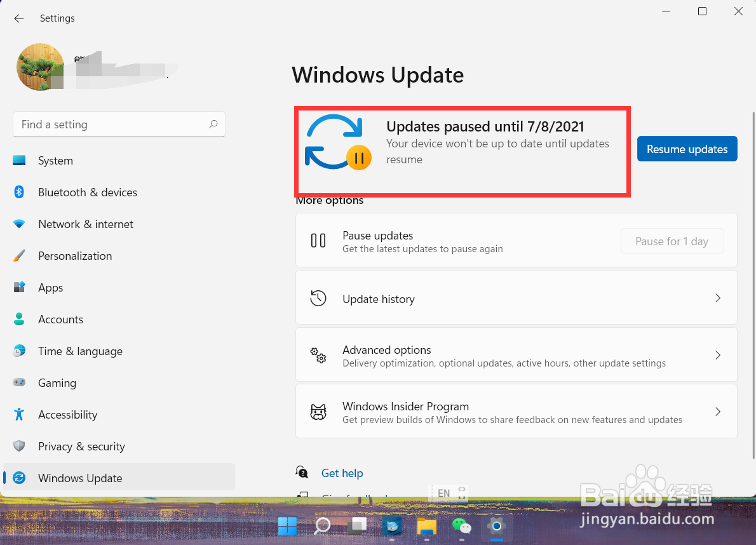Click the Wi-Fi icon for Network & internet
The width and height of the screenshot is (756, 545).
pyautogui.click(x=19, y=224)
